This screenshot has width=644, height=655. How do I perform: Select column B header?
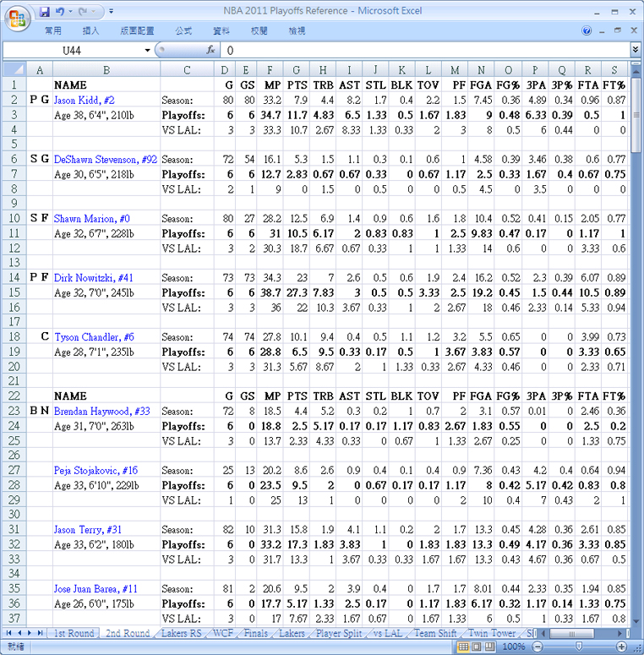pos(106,70)
